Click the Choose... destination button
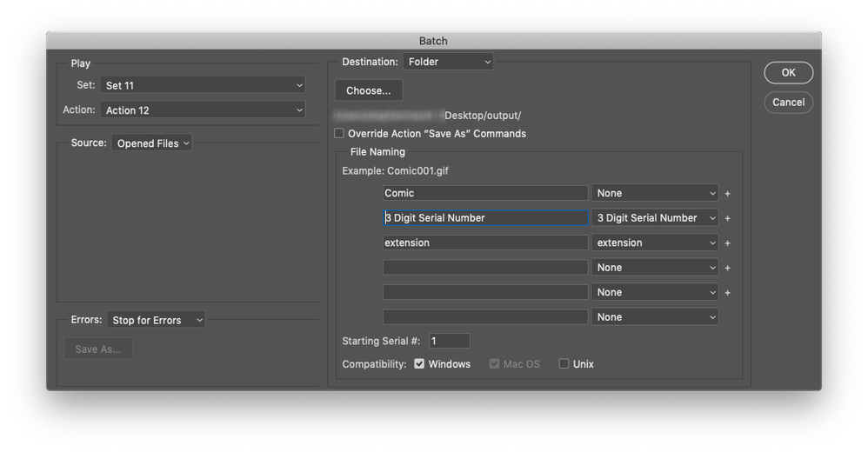The width and height of the screenshot is (868, 452). click(x=369, y=90)
